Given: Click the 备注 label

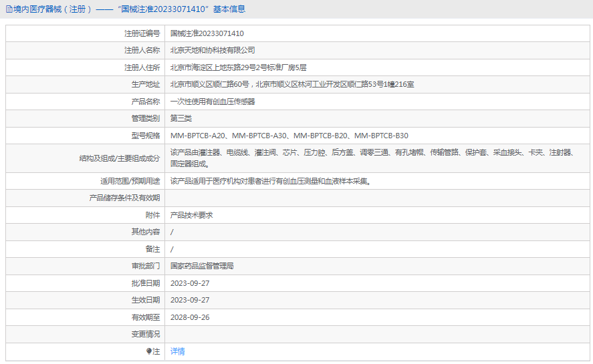Looking at the screenshot, I should (153, 249).
